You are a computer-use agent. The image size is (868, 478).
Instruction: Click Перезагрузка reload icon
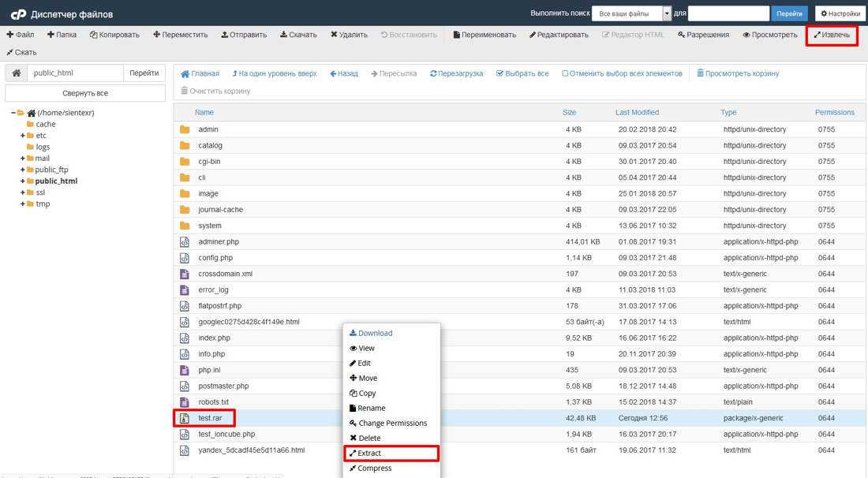coord(434,73)
